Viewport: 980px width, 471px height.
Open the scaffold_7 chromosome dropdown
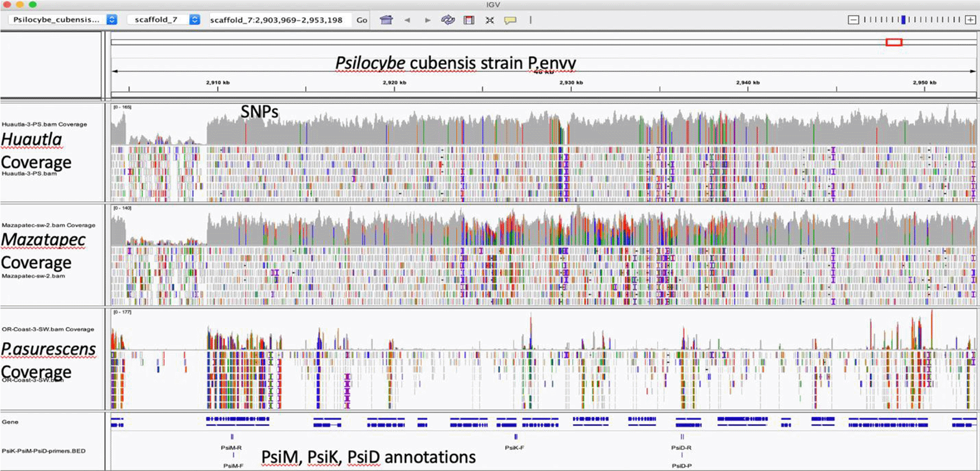194,20
